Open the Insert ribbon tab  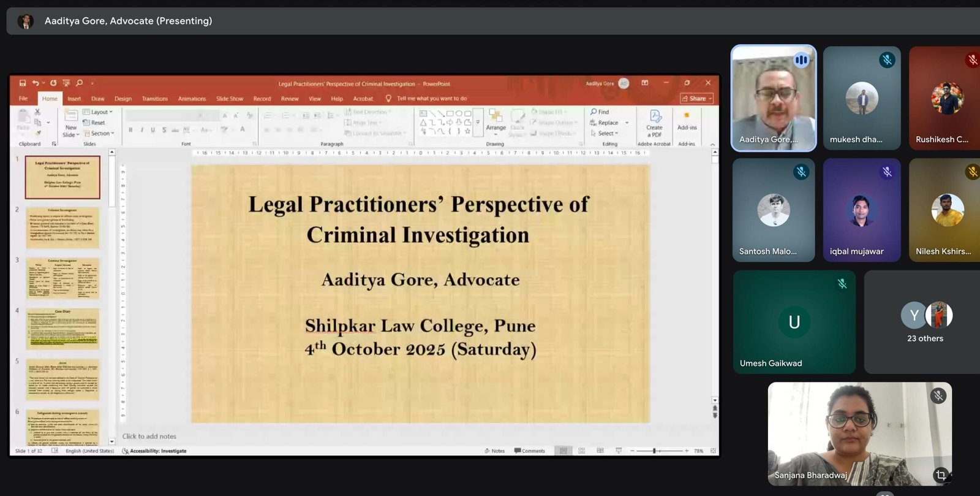pyautogui.click(x=74, y=99)
